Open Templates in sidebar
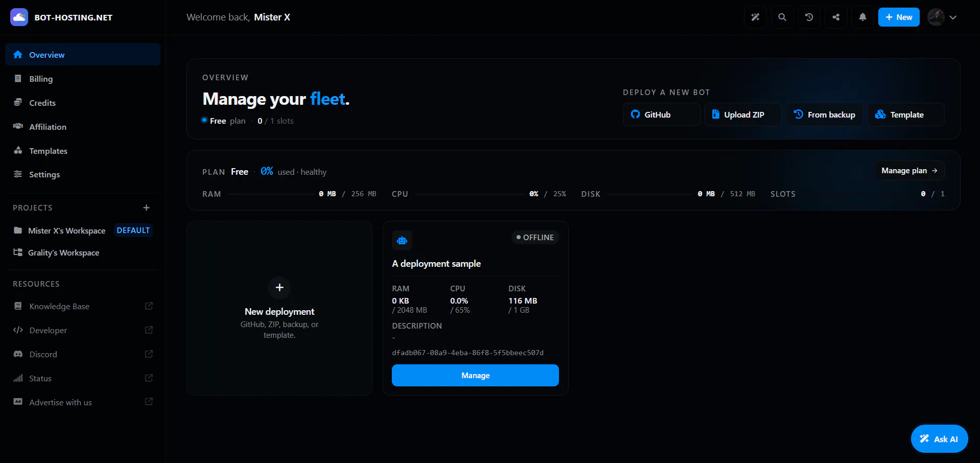The width and height of the screenshot is (980, 463). coord(83,151)
